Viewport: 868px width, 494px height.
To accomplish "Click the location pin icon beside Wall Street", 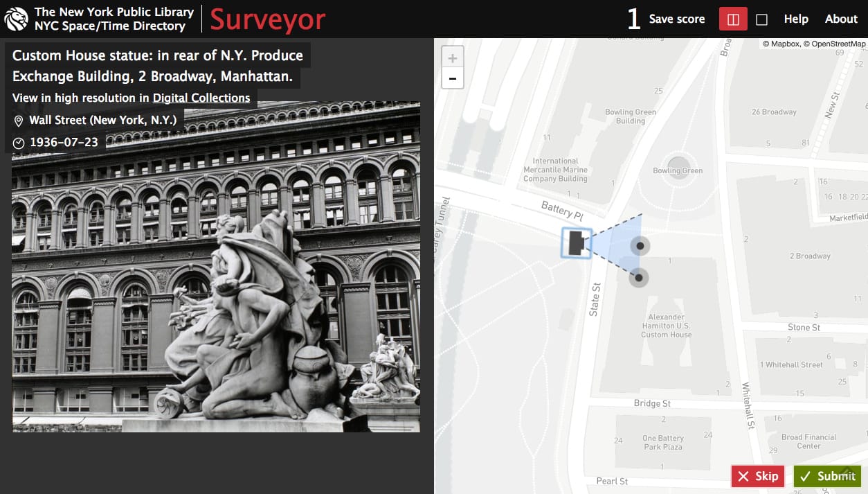I will tap(18, 121).
